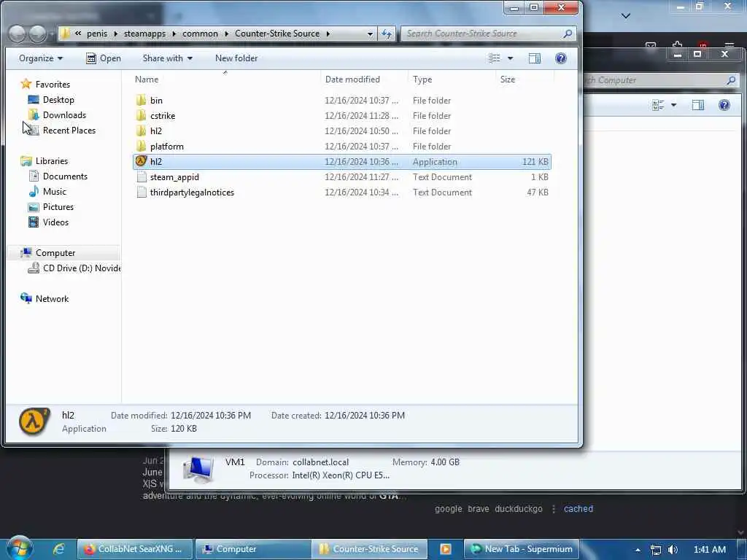This screenshot has height=560, width=747.
Task: Click the Windows Start button
Action: [x=19, y=548]
